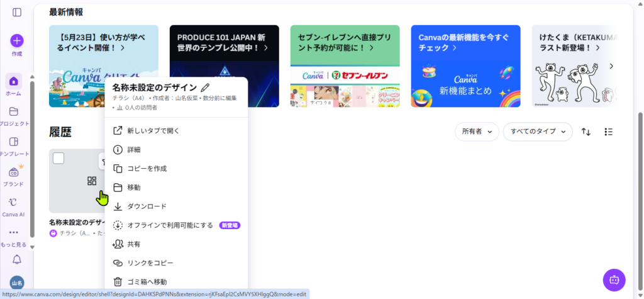
Task: Open Templates icon in sidebar
Action: click(14, 142)
